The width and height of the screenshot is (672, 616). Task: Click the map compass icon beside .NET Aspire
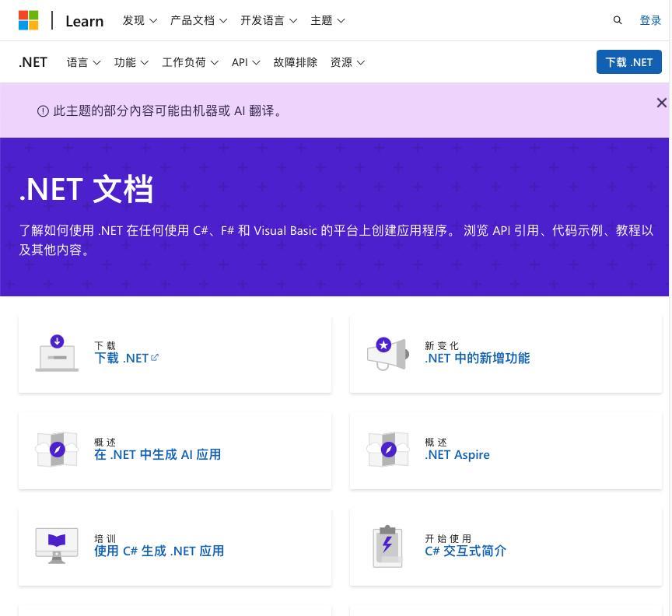(388, 450)
